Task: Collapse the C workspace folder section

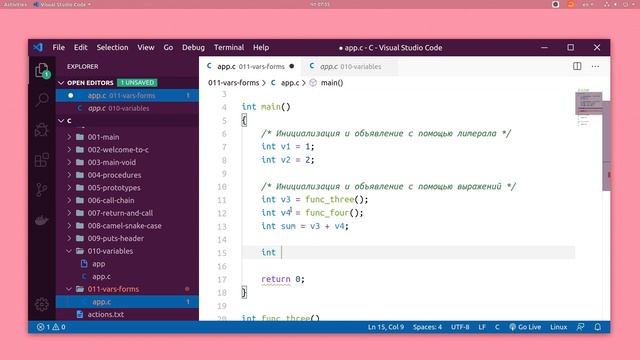Action: click(61, 121)
